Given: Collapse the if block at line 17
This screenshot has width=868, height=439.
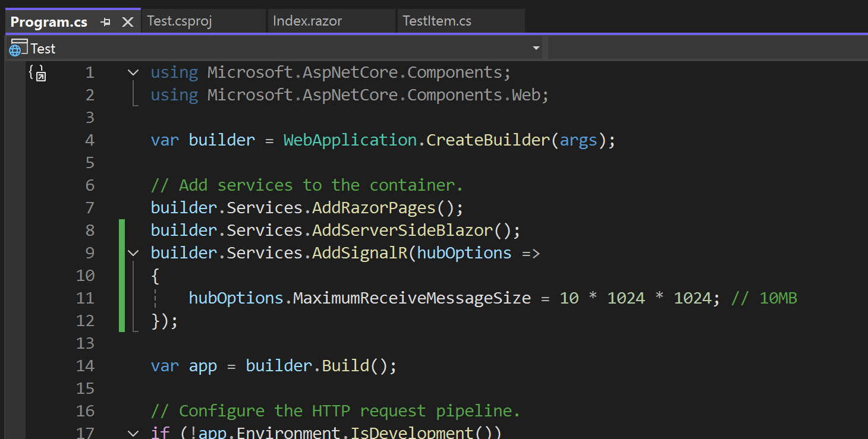Looking at the screenshot, I should (133, 432).
